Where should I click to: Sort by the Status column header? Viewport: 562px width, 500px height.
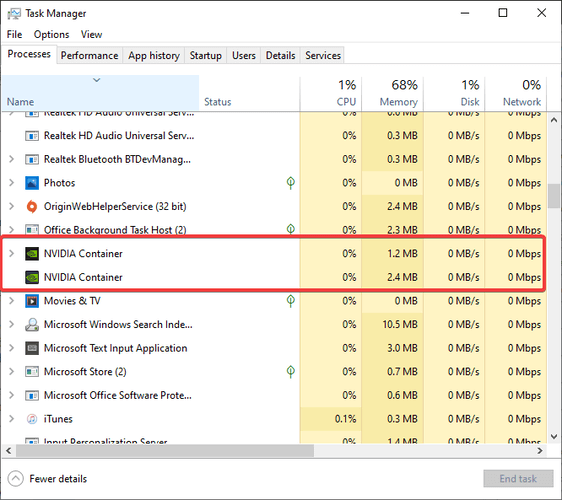[249, 93]
